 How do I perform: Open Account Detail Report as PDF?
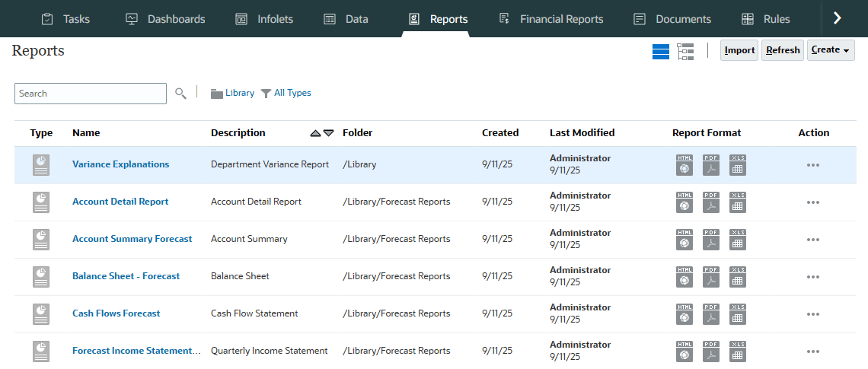[x=710, y=202]
